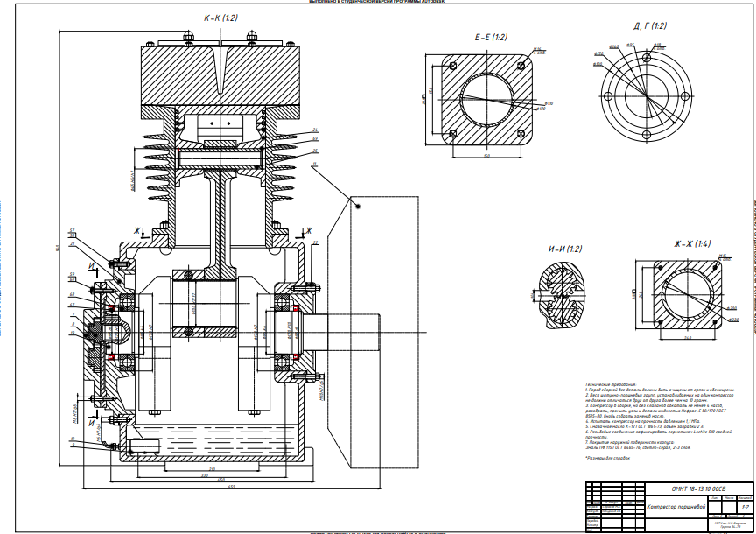Select the 1:2 scale cell in title block
756x534 pixels.
[x=745, y=506]
